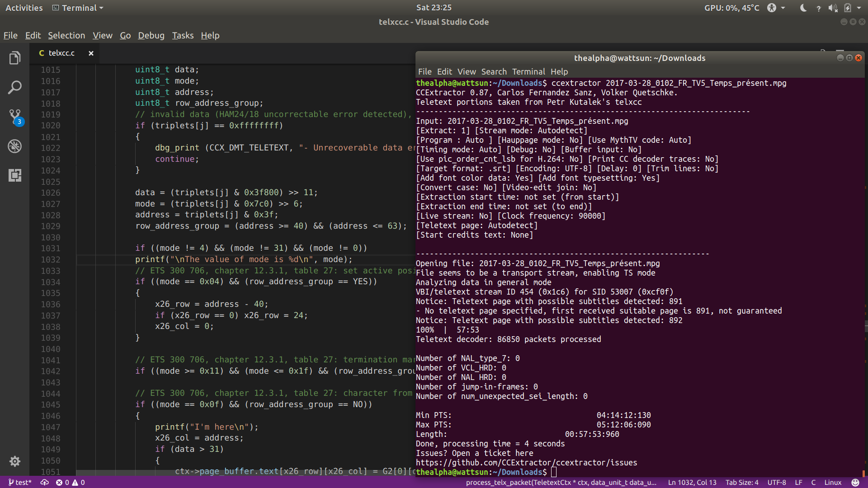Click the publish changes cloud icon
Screen dimensions: 868x488
(44, 482)
